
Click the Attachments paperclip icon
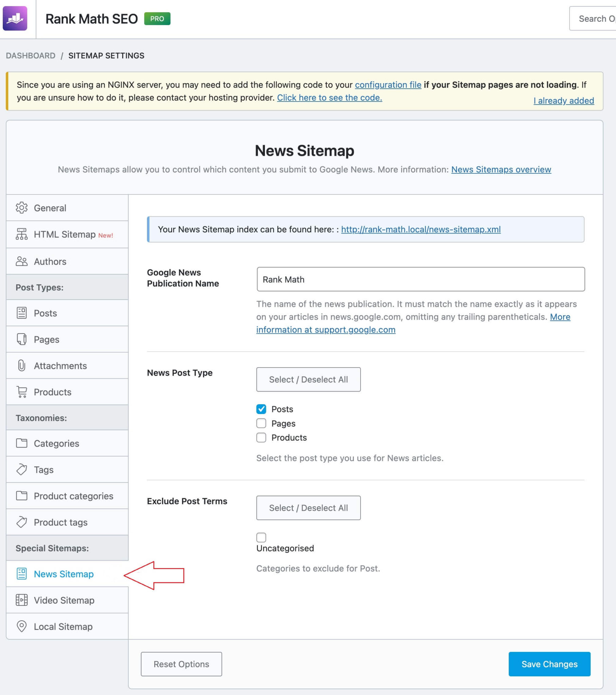[x=21, y=365]
